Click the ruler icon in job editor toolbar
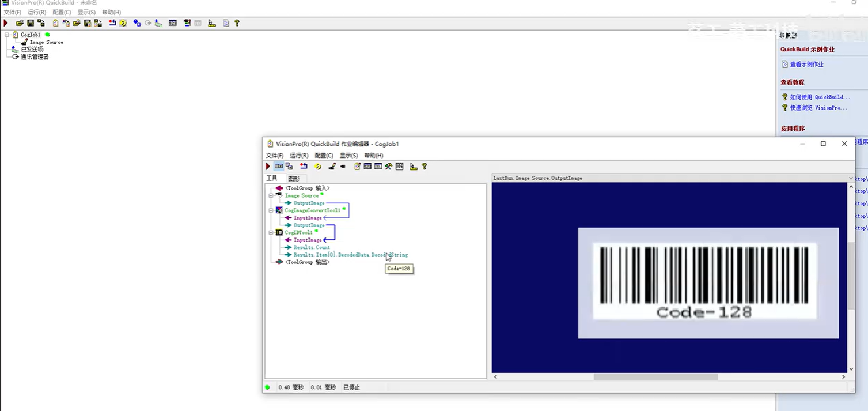 [414, 167]
